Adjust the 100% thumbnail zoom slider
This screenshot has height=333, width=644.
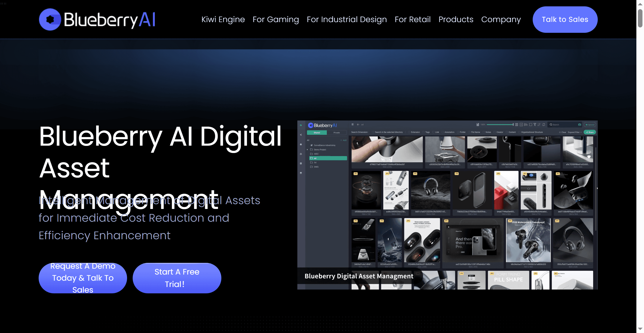tap(513, 125)
